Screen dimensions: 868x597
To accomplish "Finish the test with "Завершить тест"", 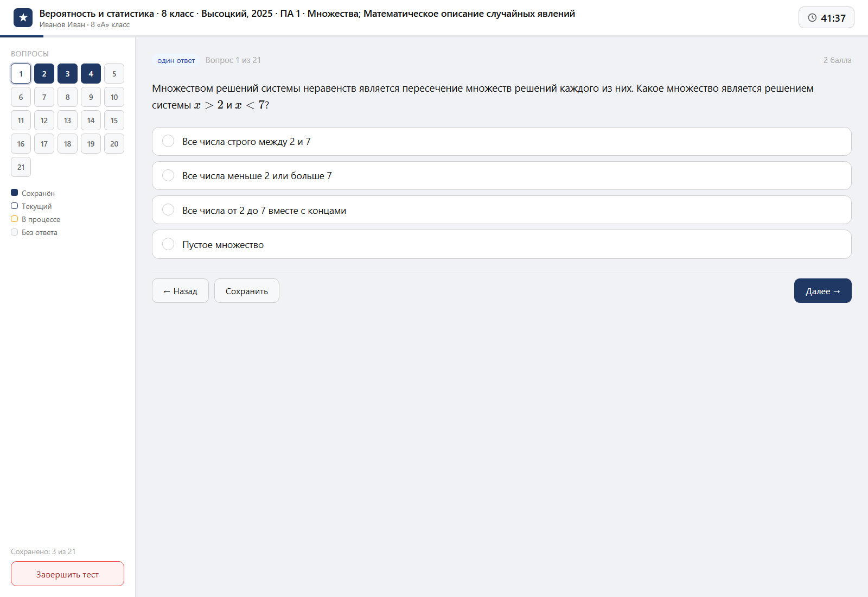I will pyautogui.click(x=67, y=574).
